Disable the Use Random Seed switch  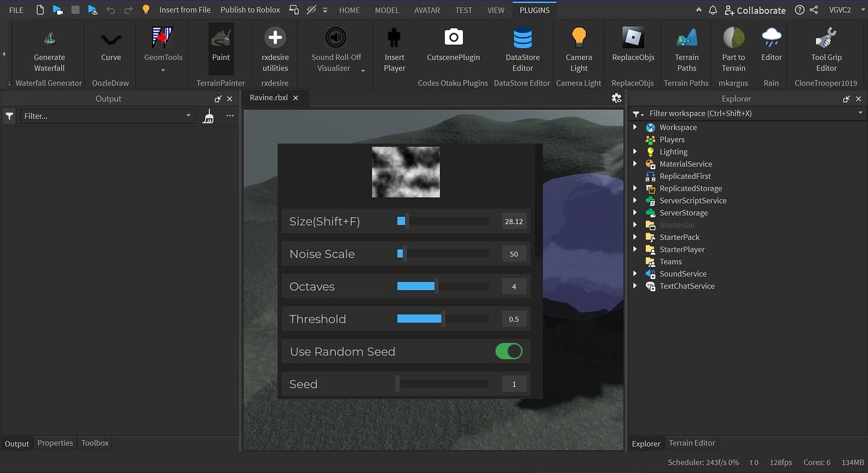[508, 351]
